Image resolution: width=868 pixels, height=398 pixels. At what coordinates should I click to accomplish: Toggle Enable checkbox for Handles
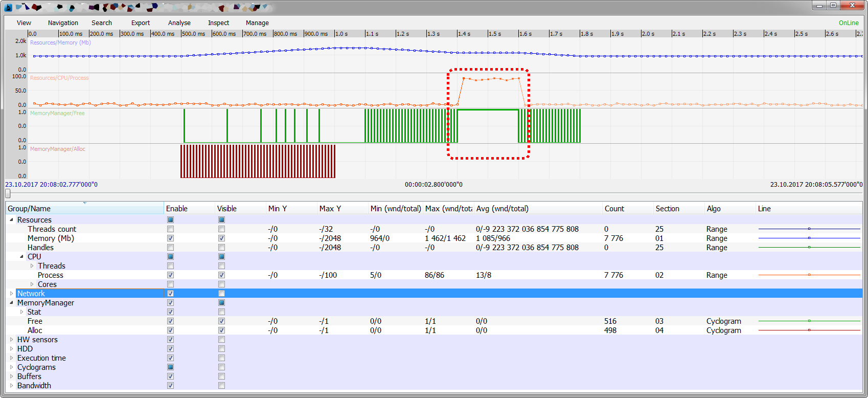tap(170, 248)
